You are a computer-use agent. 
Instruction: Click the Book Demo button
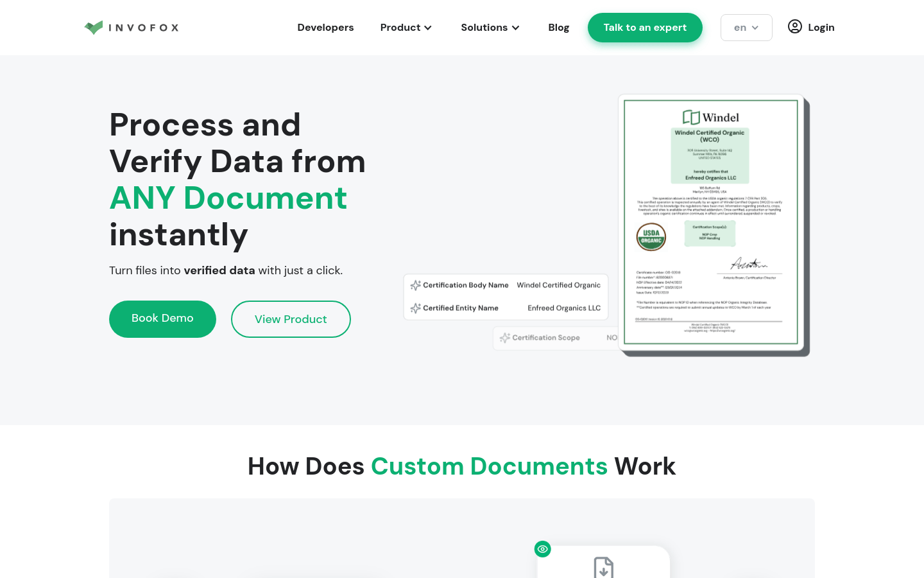click(x=162, y=319)
